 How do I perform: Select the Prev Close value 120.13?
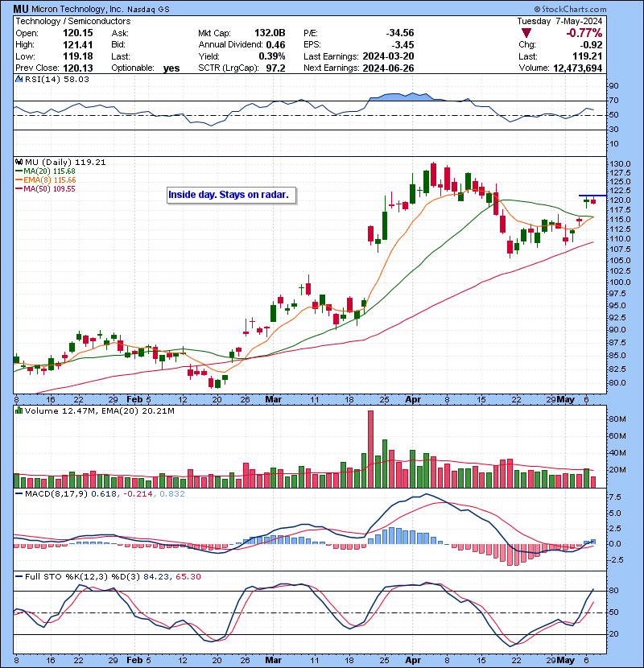[x=77, y=68]
